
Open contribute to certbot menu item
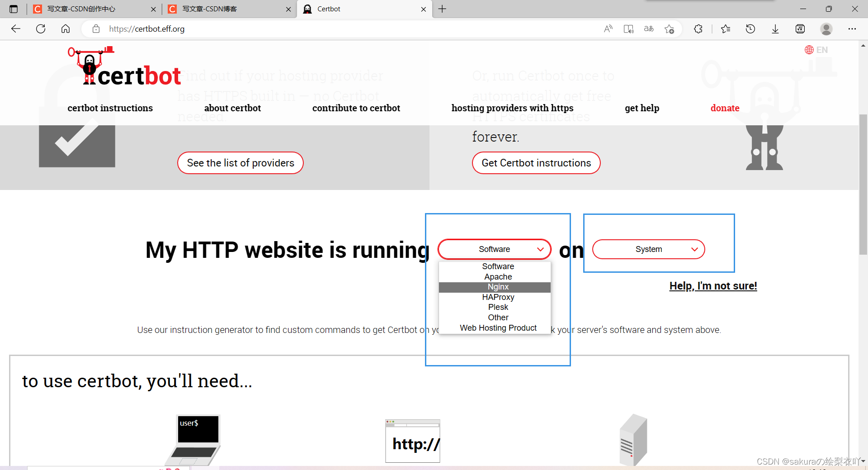tap(356, 108)
